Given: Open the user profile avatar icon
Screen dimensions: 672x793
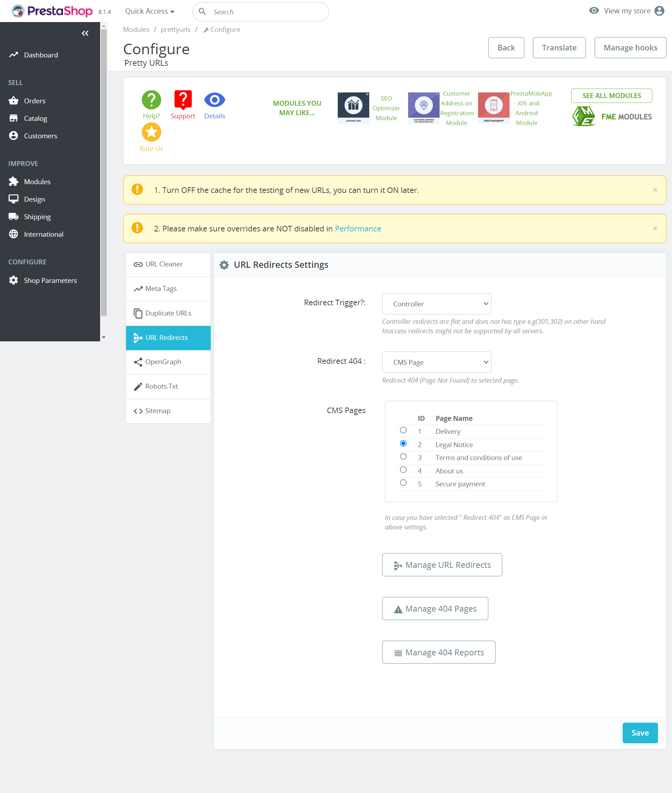Looking at the screenshot, I should [x=659, y=11].
